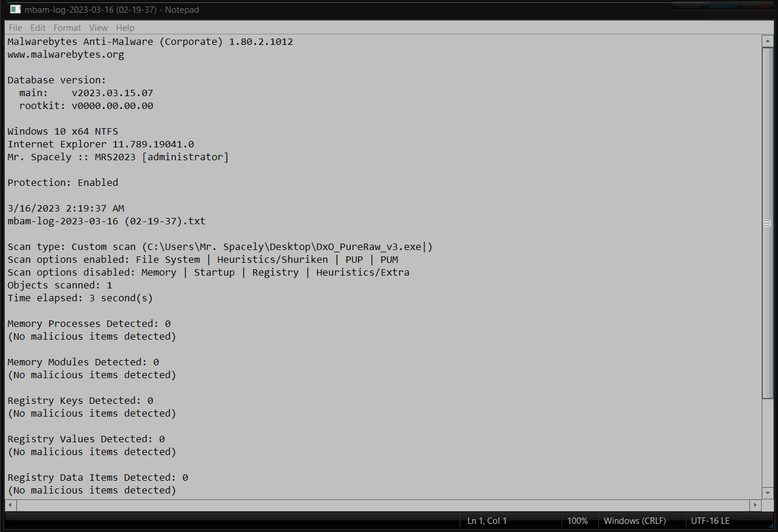Click the horizontal scrollbar right arrow

pyautogui.click(x=756, y=505)
